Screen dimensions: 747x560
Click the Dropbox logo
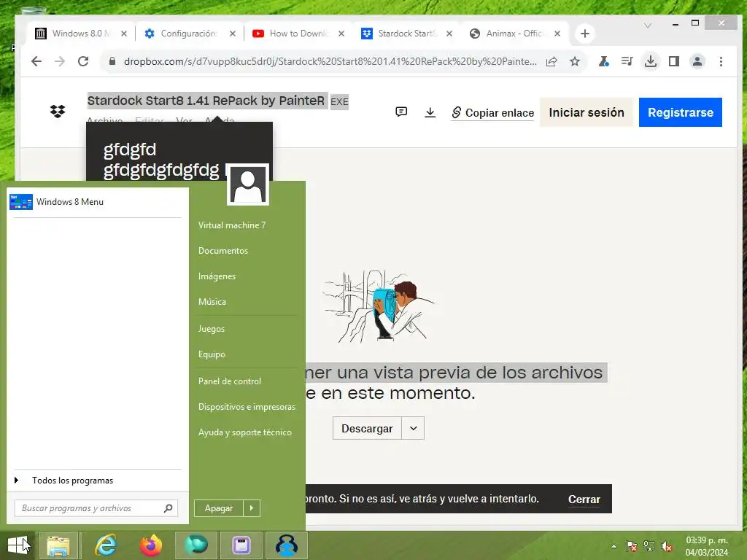[x=58, y=112]
